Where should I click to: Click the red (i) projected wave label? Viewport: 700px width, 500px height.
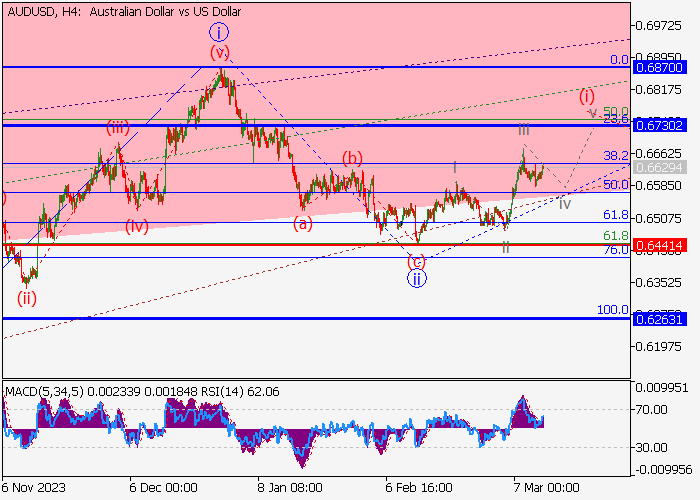(x=587, y=96)
